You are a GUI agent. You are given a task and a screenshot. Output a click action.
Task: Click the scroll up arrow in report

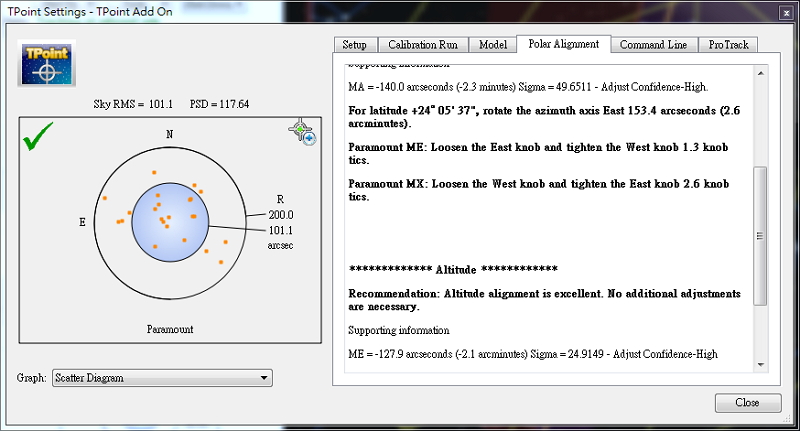pos(761,73)
